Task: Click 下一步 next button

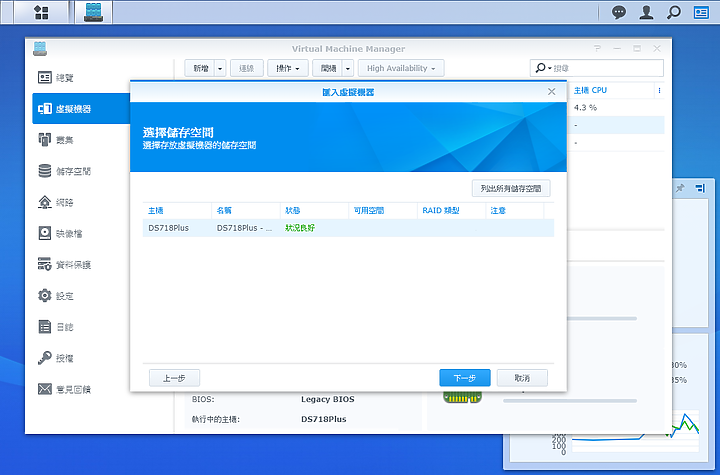Action: pos(465,378)
